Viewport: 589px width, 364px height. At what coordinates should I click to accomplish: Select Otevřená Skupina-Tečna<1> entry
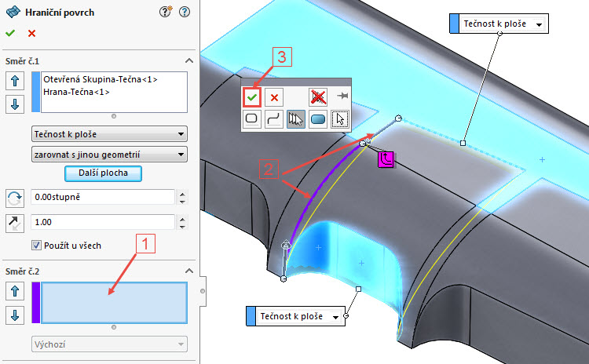point(100,79)
